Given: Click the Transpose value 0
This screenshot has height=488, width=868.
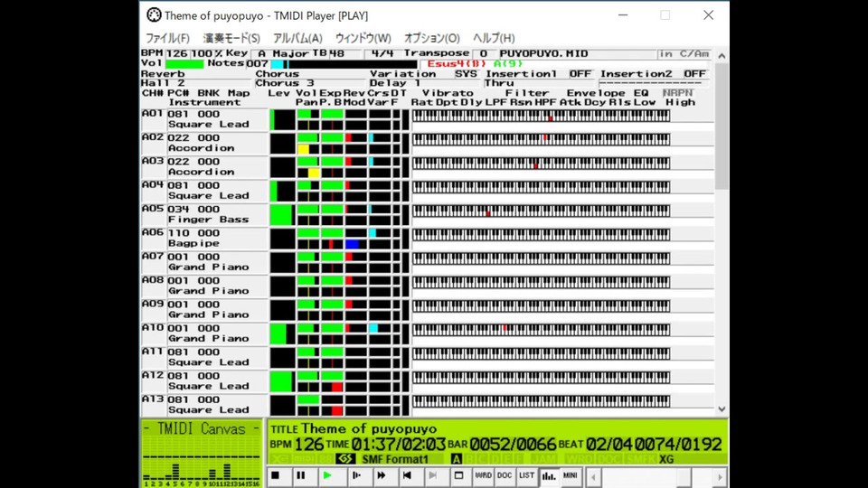Looking at the screenshot, I should point(483,53).
